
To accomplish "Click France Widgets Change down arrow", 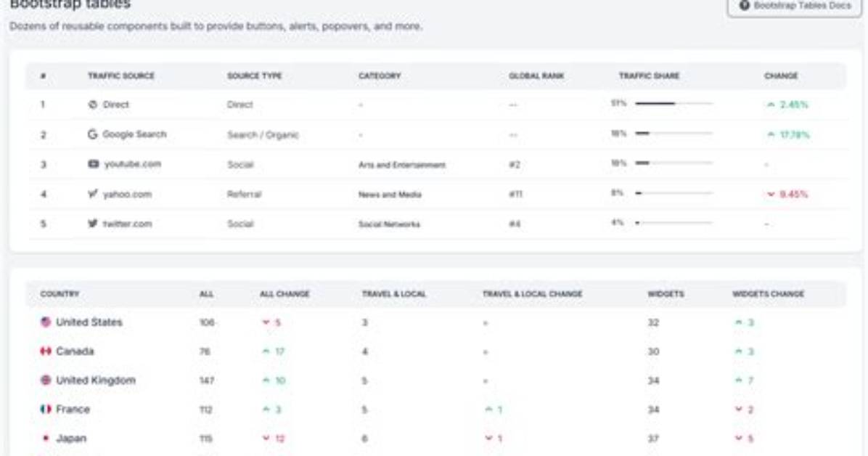I will coord(738,410).
